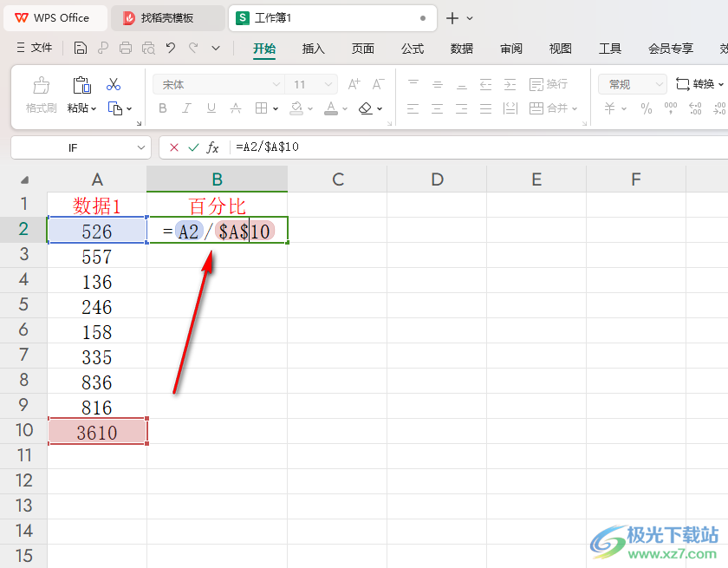
Task: Click 合并 merge cells button
Action: point(549,108)
